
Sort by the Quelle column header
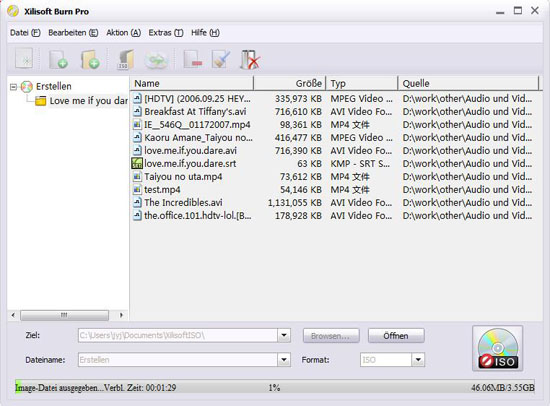pos(468,83)
